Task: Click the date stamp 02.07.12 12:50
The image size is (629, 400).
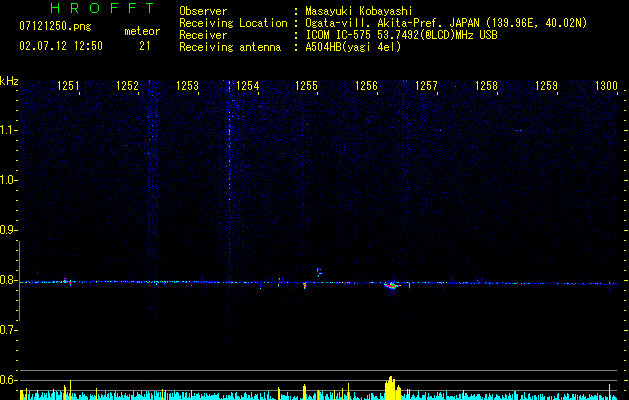Action: pyautogui.click(x=61, y=46)
